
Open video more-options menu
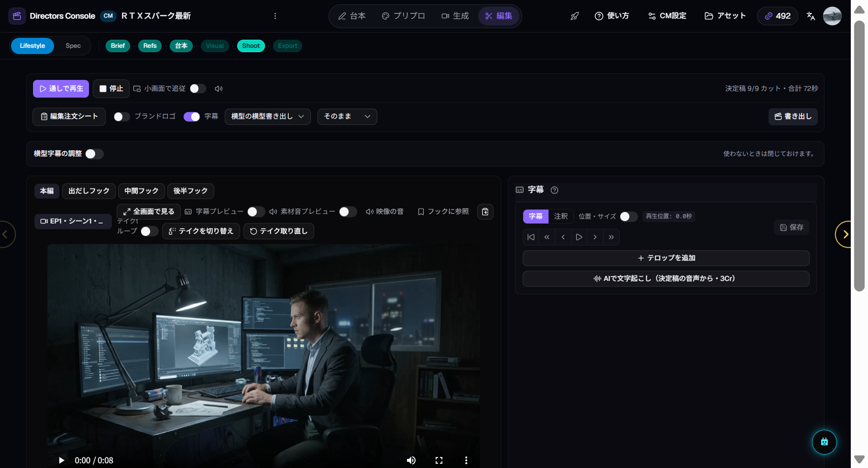[x=466, y=460]
